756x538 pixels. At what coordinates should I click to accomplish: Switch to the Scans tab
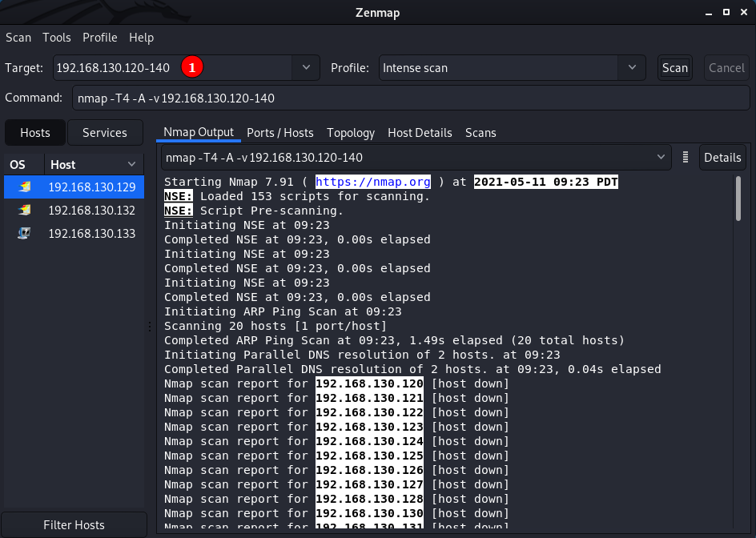481,133
